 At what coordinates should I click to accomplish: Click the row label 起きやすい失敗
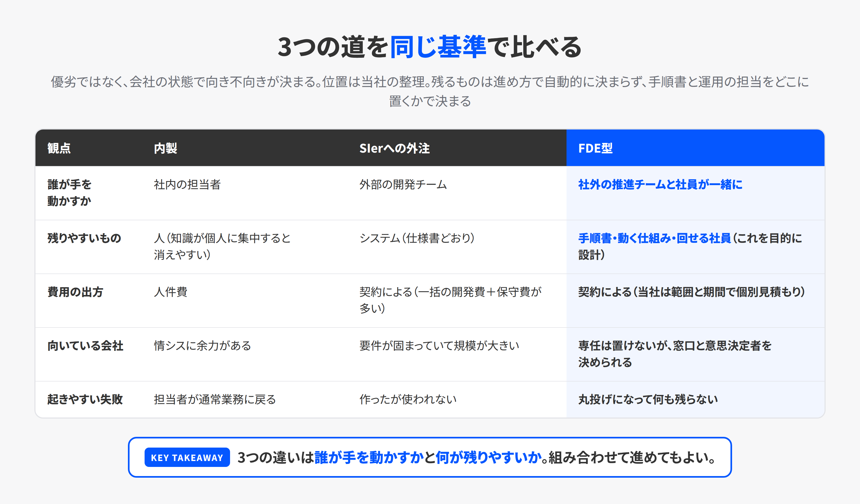point(85,399)
